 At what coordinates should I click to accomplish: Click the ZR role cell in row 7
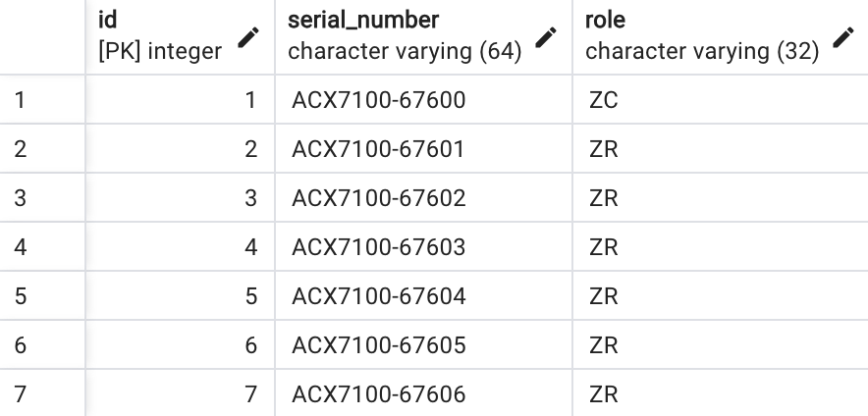pos(721,393)
